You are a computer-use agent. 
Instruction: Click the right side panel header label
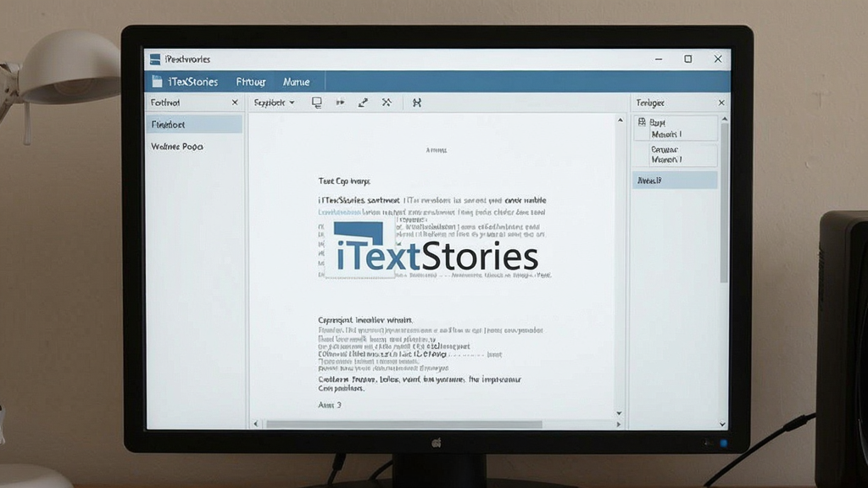(x=650, y=103)
